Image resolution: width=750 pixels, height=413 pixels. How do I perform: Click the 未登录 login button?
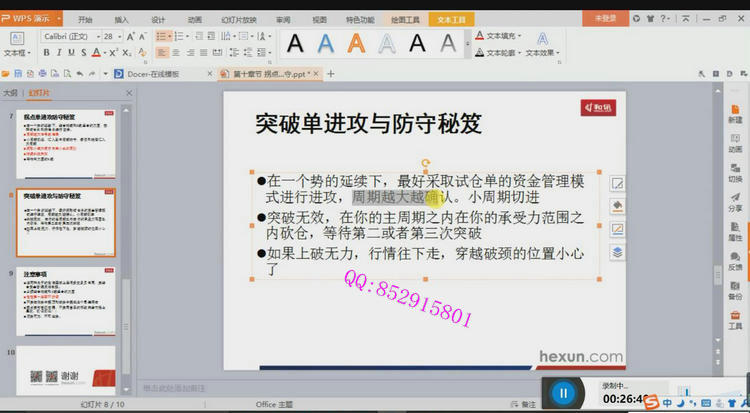click(x=606, y=18)
